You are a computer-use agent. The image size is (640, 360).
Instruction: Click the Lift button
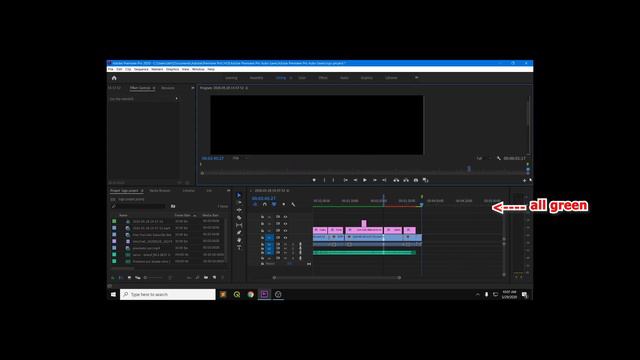click(396, 180)
